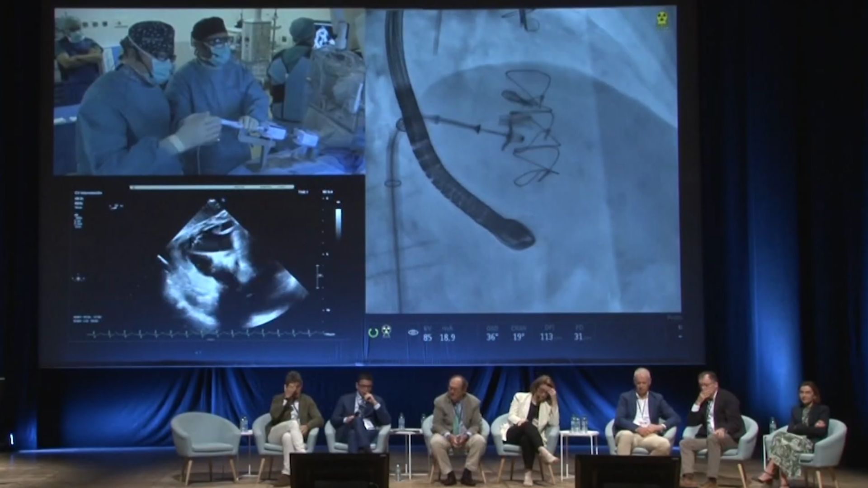Image resolution: width=868 pixels, height=488 pixels.
Task: Click the progress bar above echo image
Action: (212, 187)
